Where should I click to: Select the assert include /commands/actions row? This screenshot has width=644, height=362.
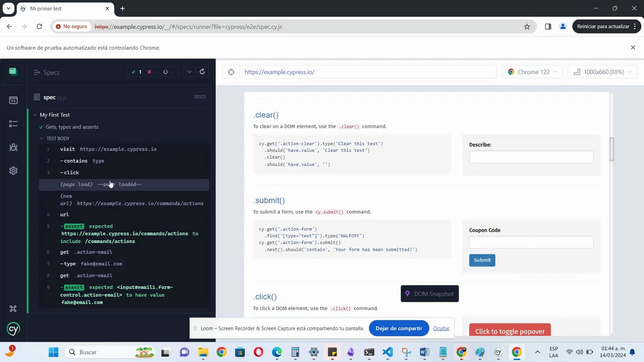(124, 234)
